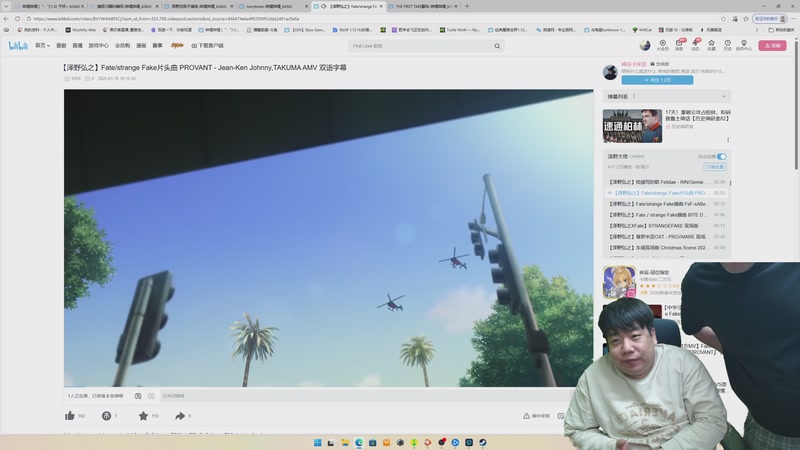
Task: Open 会员购 in the header menu
Action: [x=122, y=46]
